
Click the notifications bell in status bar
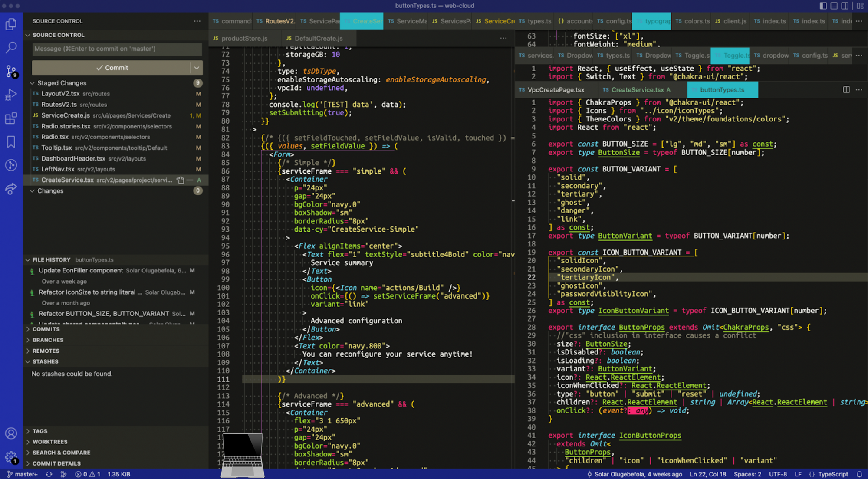[x=859, y=474]
